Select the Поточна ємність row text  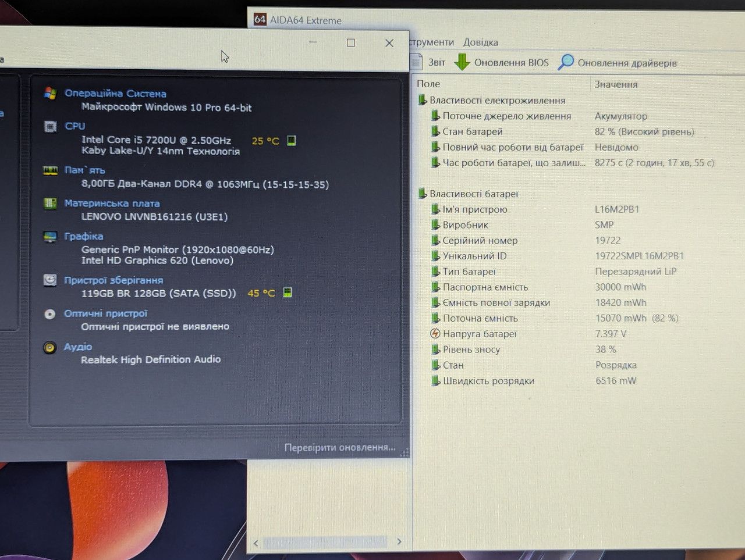tap(480, 318)
